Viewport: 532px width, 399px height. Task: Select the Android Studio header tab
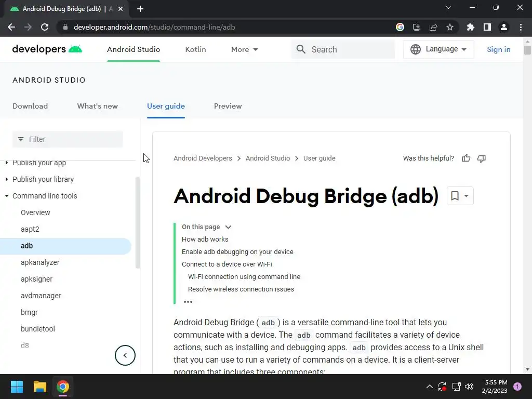pos(134,49)
